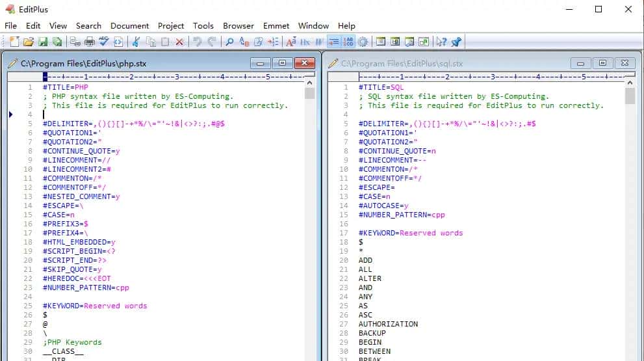Create a new document from toolbar

[14, 42]
